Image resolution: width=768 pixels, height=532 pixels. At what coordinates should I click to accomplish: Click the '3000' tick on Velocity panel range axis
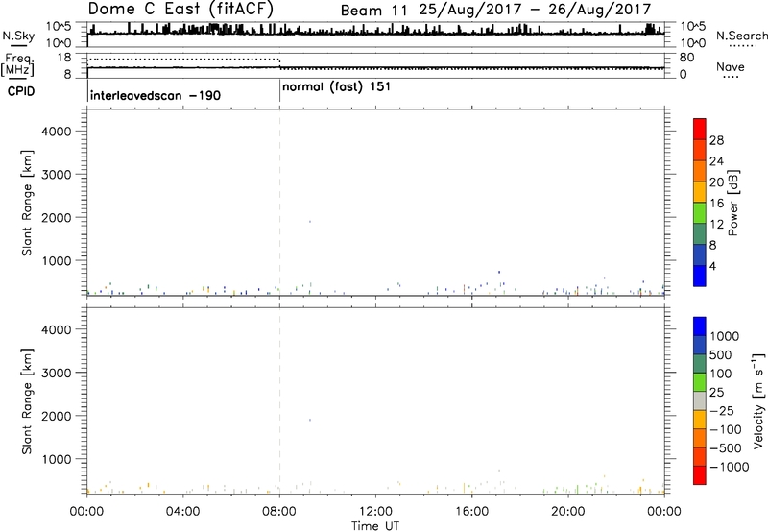[x=56, y=373]
